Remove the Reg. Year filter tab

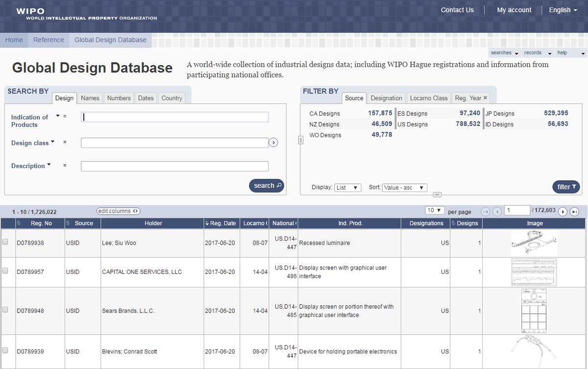[485, 98]
